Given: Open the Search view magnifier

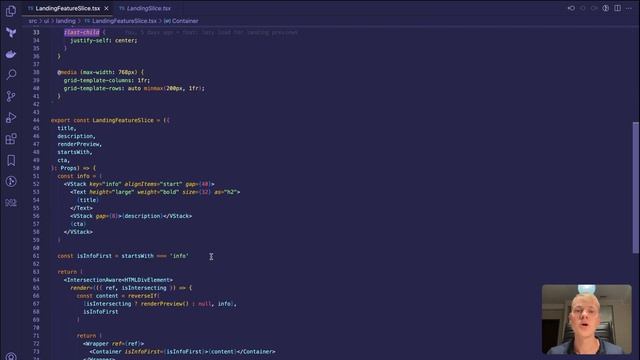Looking at the screenshot, I should tap(11, 75).
